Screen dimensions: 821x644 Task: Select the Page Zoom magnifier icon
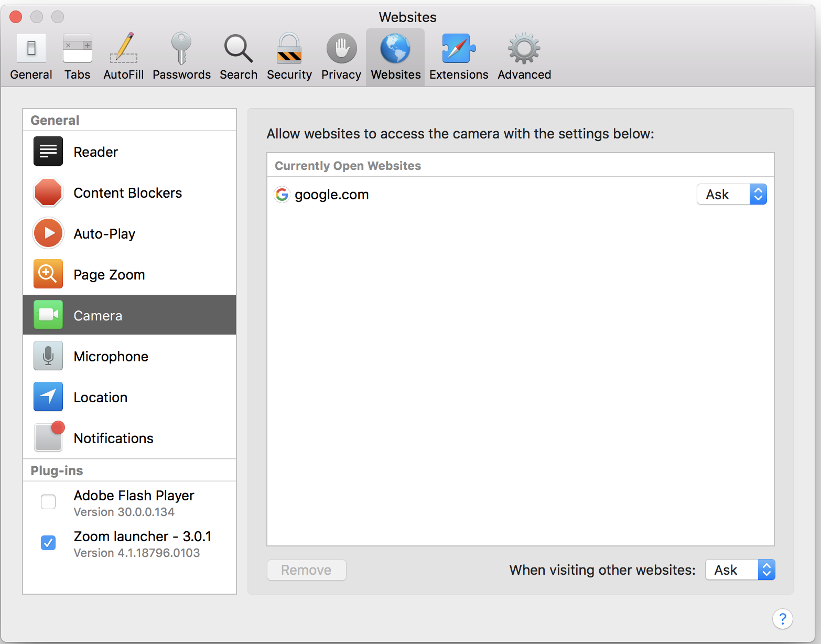click(x=48, y=274)
